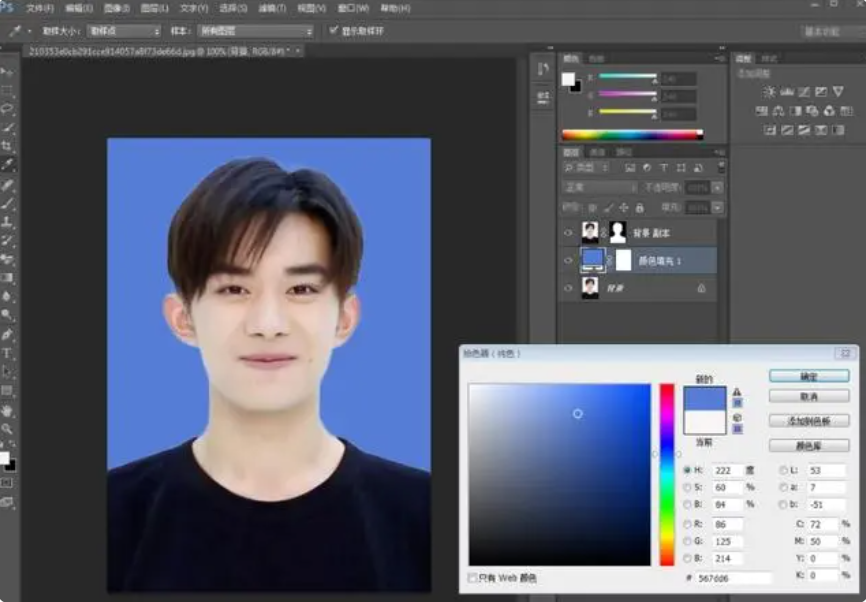Select the Horizontal Type tool
This screenshot has width=866, height=602.
7,353
